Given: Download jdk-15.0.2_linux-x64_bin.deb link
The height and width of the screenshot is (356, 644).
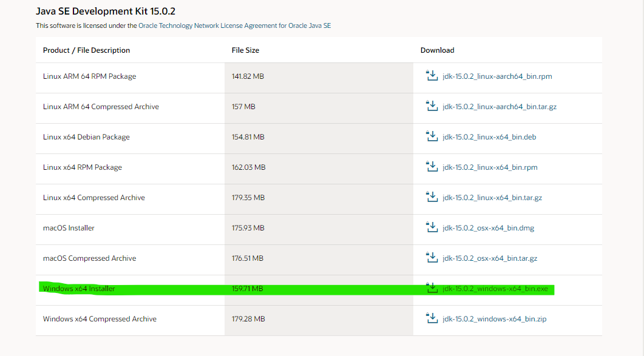Looking at the screenshot, I should click(489, 137).
